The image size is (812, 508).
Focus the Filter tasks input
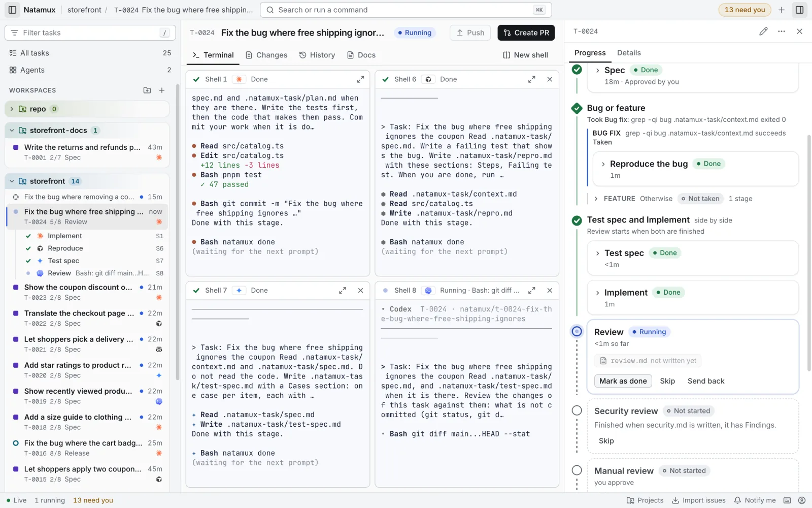pyautogui.click(x=90, y=33)
